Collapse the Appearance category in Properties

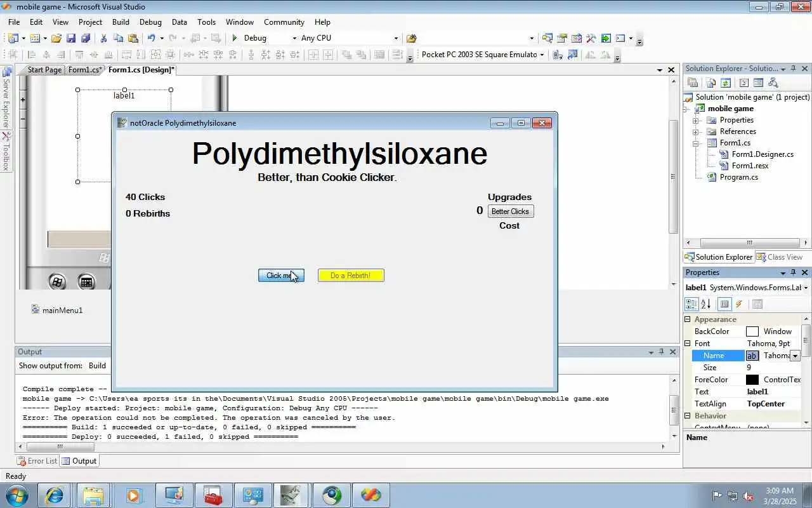tap(688, 319)
